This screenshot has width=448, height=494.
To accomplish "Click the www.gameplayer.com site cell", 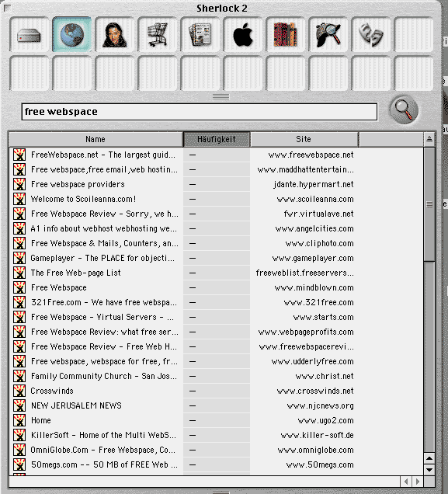I will pyautogui.click(x=313, y=258).
